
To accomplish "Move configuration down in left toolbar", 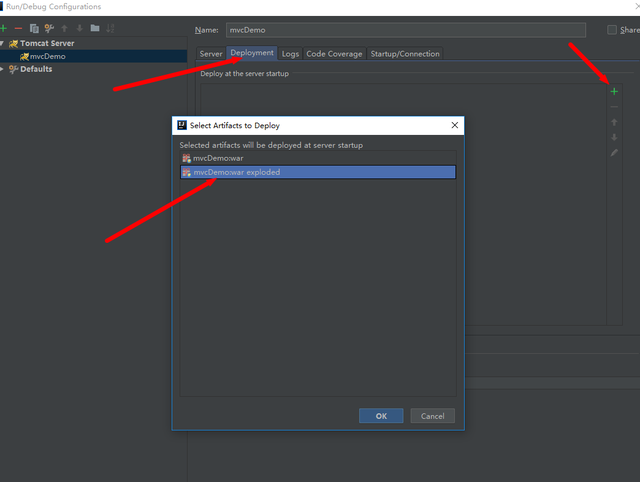I will tap(80, 29).
